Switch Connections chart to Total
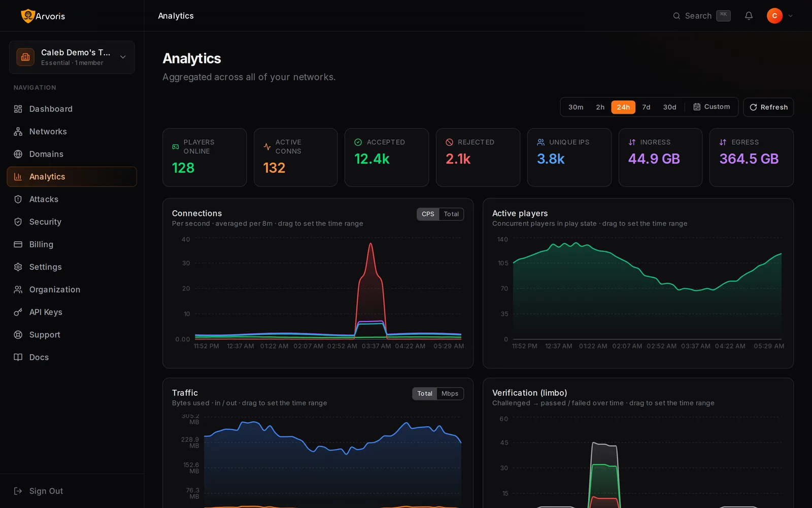Image resolution: width=812 pixels, height=508 pixels. (451, 214)
